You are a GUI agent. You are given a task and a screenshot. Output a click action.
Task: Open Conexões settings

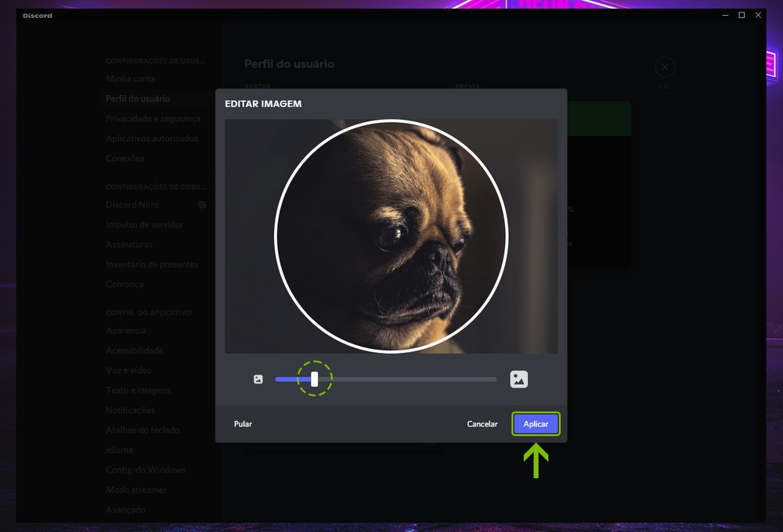pyautogui.click(x=124, y=159)
